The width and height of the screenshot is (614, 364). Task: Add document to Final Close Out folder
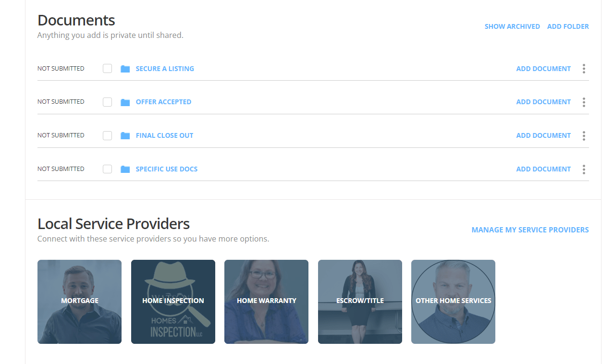tap(543, 135)
